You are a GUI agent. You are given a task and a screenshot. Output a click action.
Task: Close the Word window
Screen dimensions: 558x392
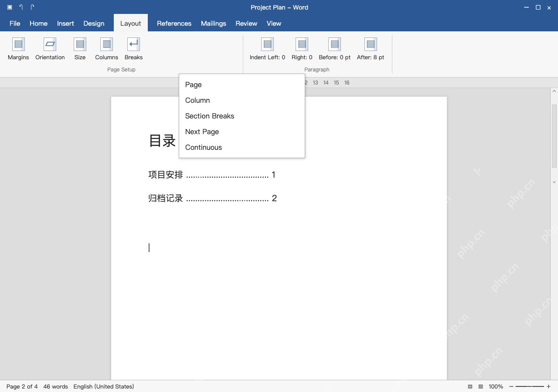click(x=549, y=8)
